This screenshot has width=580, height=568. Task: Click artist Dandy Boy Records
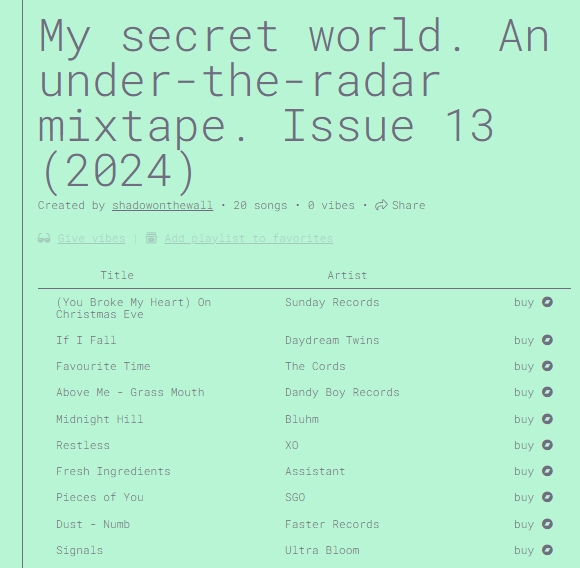[x=342, y=392]
